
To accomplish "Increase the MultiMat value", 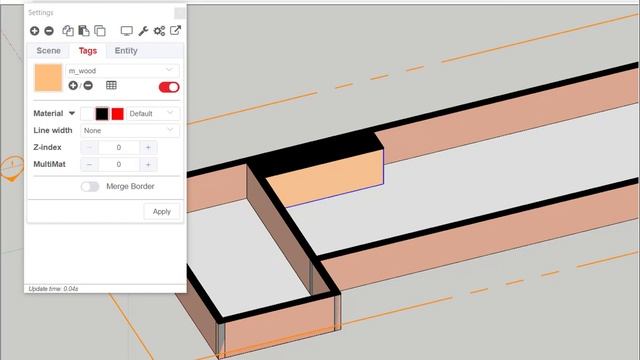I will pos(148,164).
